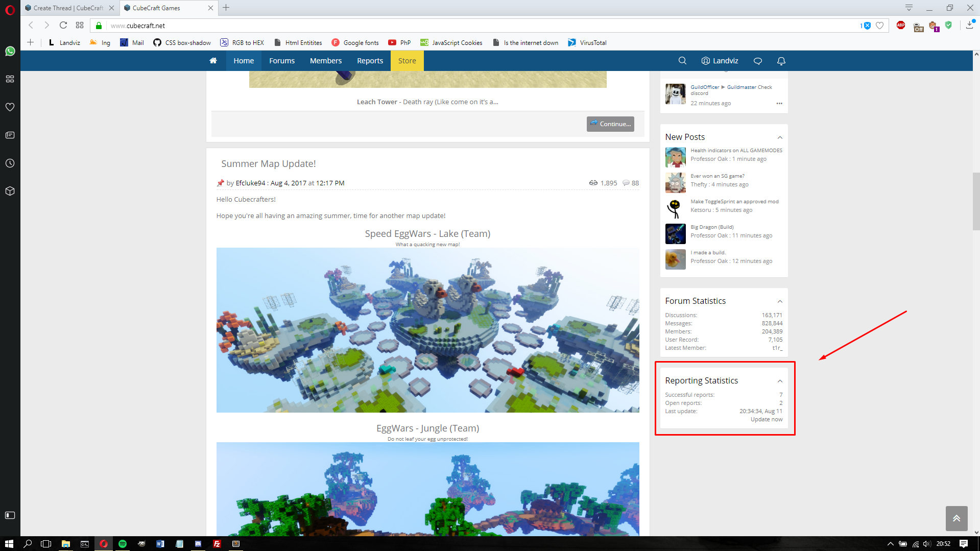
Task: Open extensions cube in the Opera sidebar
Action: pyautogui.click(x=10, y=191)
